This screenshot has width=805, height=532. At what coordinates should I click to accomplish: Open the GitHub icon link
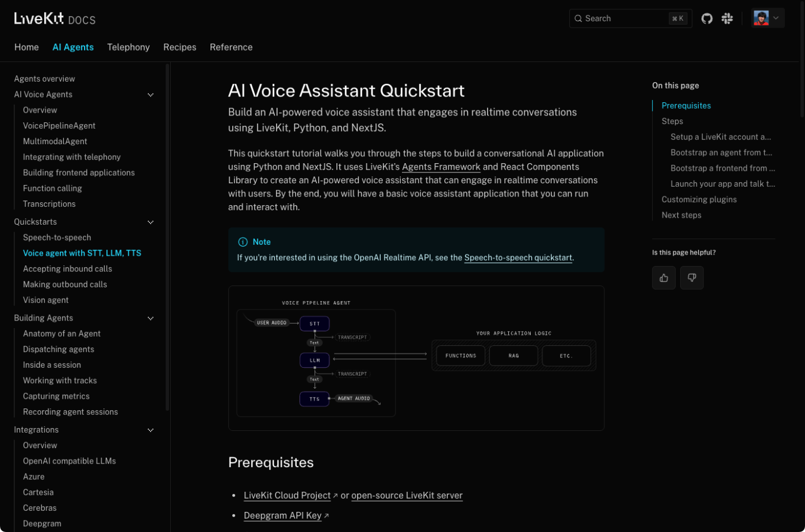707,18
